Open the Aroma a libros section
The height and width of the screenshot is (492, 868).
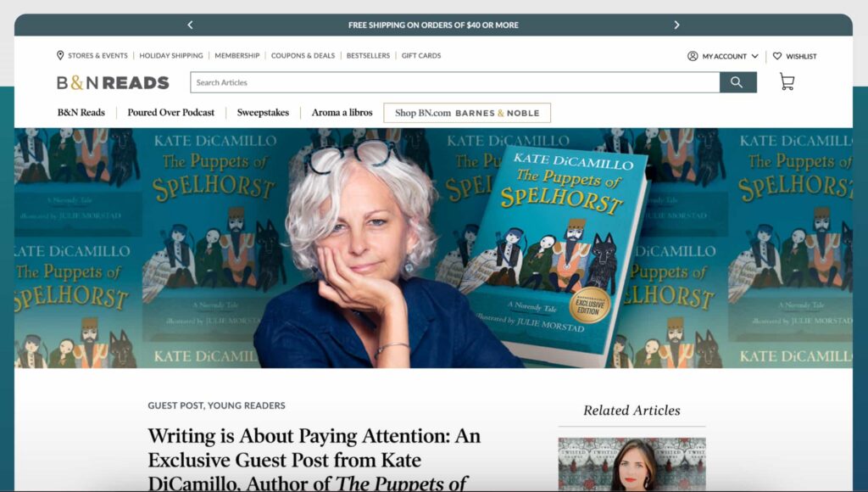point(342,113)
